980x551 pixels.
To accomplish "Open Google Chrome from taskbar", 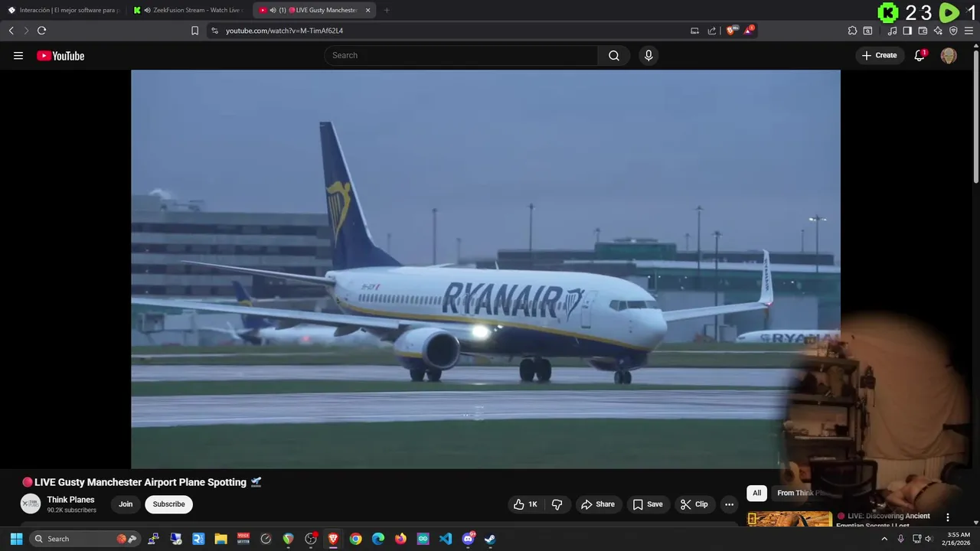I will (355, 539).
